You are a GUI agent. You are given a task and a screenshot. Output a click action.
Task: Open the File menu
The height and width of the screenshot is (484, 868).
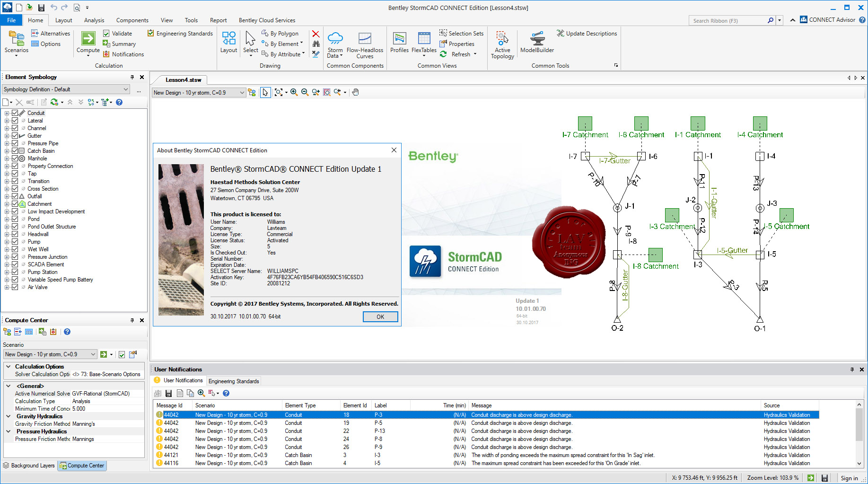pos(11,20)
